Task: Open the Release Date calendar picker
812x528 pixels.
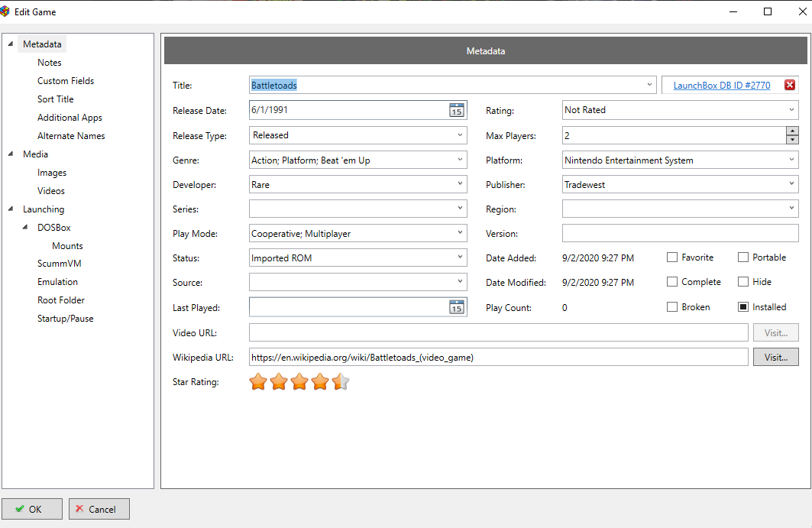Action: tap(456, 110)
